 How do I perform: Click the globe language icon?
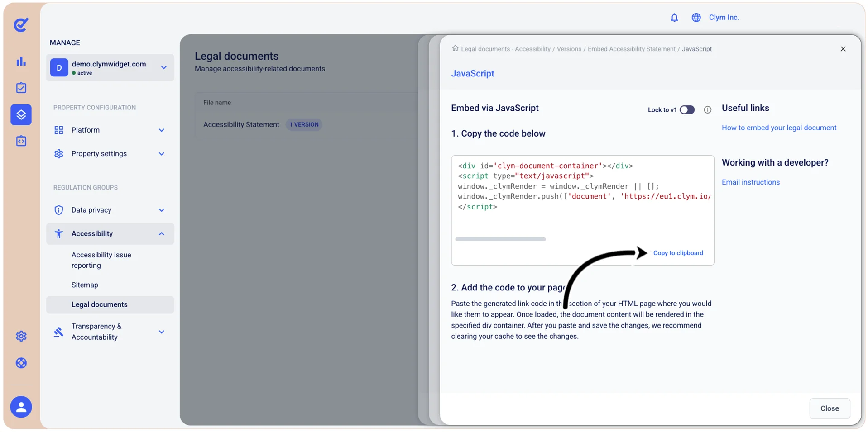[696, 18]
